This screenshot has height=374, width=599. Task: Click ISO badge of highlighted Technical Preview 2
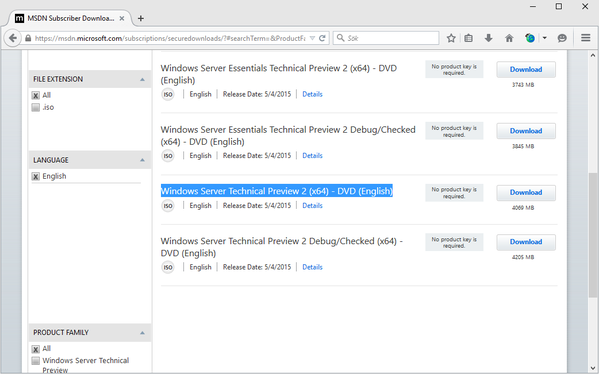click(168, 206)
